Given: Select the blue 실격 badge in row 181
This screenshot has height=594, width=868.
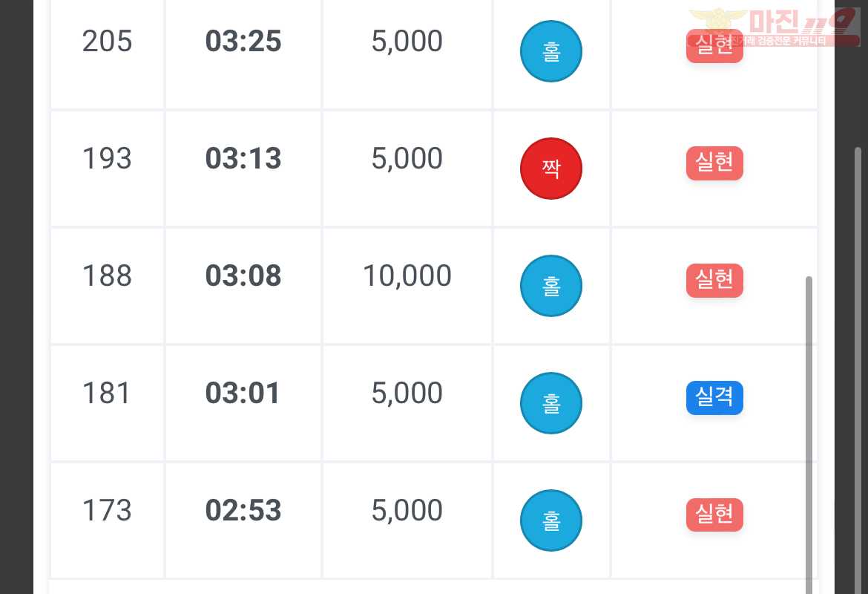Looking at the screenshot, I should coord(714,397).
